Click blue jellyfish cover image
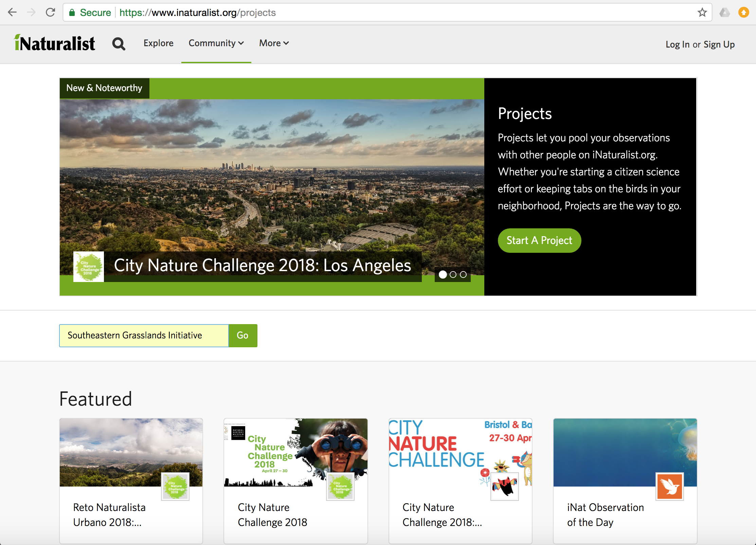This screenshot has width=756, height=545. [625, 452]
